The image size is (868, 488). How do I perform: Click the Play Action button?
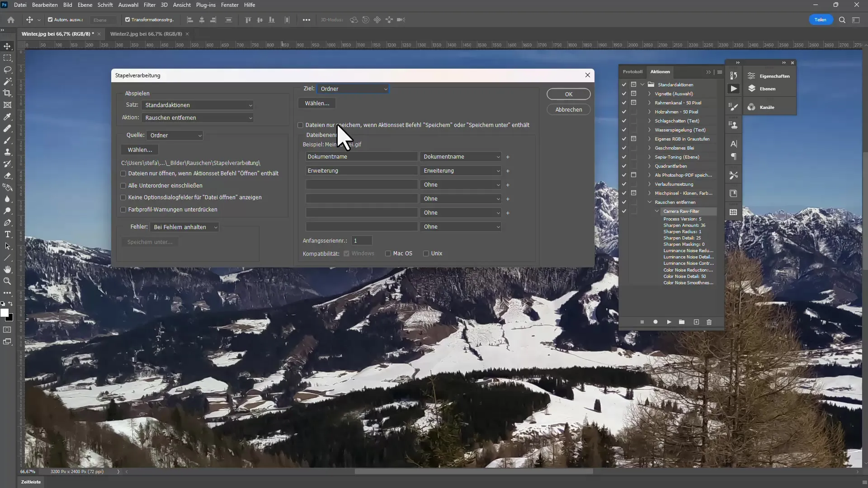pyautogui.click(x=669, y=322)
